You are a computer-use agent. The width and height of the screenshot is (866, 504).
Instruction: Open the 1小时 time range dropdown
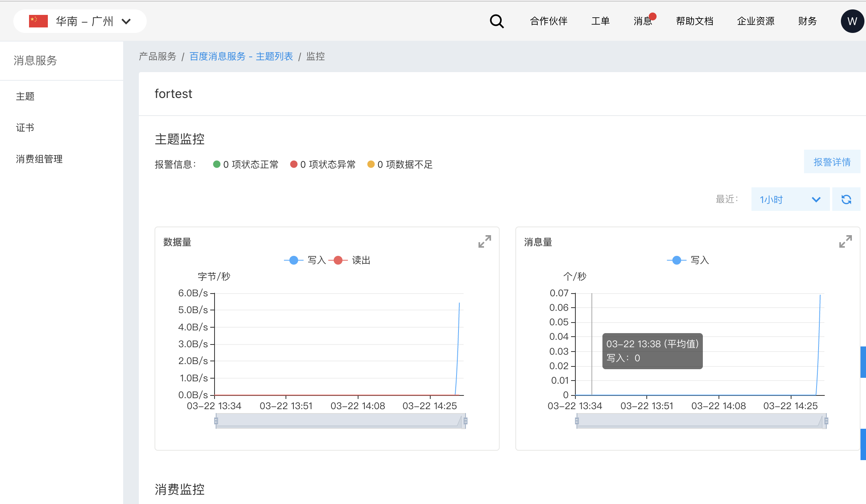pyautogui.click(x=790, y=199)
